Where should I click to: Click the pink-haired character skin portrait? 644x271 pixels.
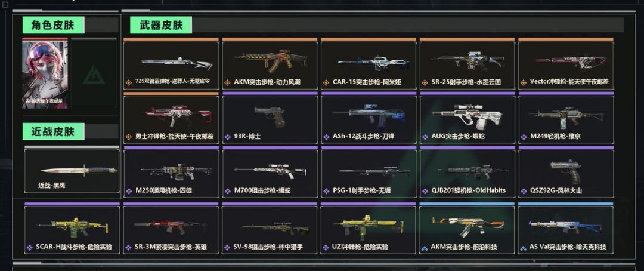pos(45,73)
